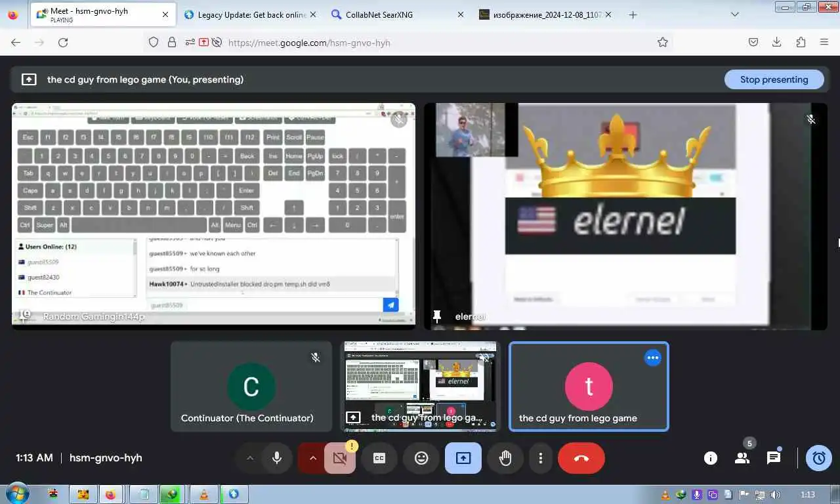Open the more options three-dot menu
840x504 pixels.
[541, 458]
